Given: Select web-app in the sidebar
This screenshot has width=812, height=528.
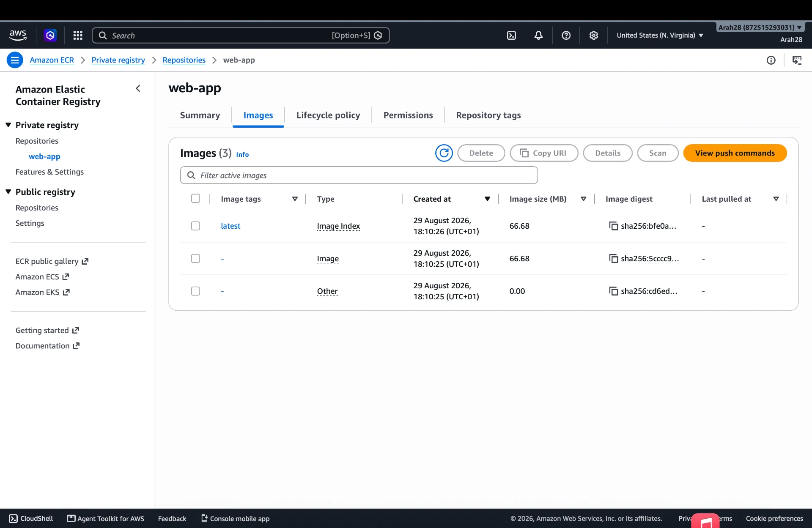Looking at the screenshot, I should (44, 156).
